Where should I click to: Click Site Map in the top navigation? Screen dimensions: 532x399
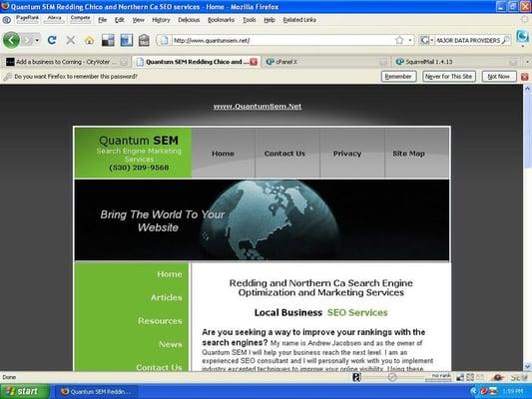pos(408,154)
